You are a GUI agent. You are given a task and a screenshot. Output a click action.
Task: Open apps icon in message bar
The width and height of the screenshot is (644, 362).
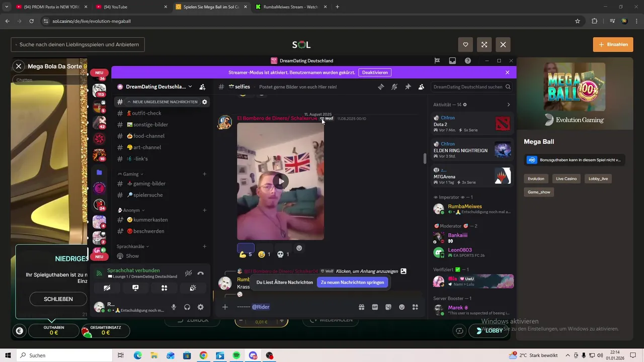(x=415, y=307)
